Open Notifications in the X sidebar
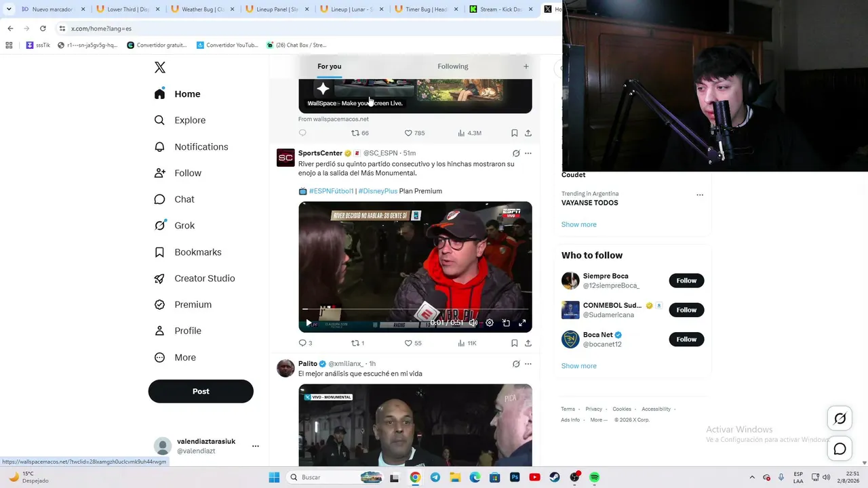The height and width of the screenshot is (488, 868). (x=191, y=146)
